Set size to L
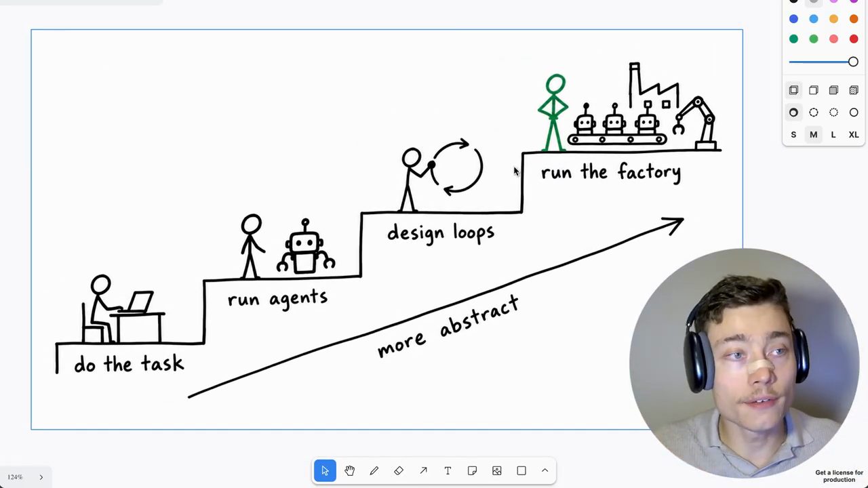This screenshot has height=488, width=868. coord(833,135)
